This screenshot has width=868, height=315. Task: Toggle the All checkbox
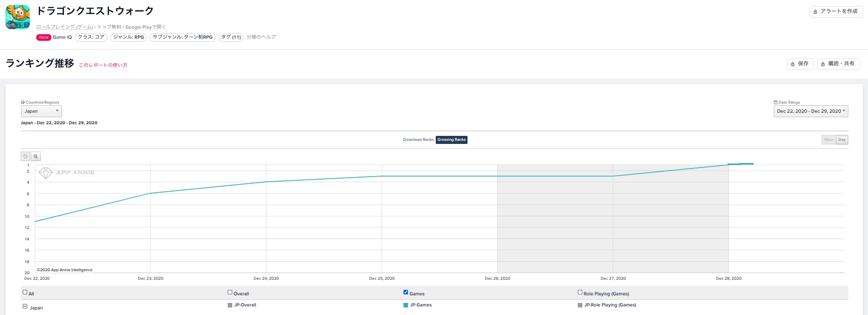pyautogui.click(x=25, y=292)
